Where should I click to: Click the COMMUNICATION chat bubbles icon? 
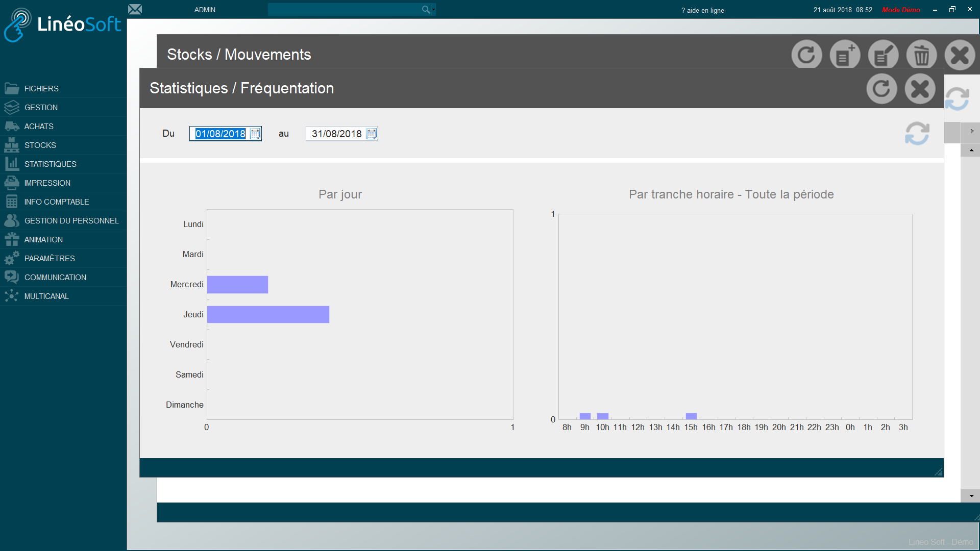point(12,277)
